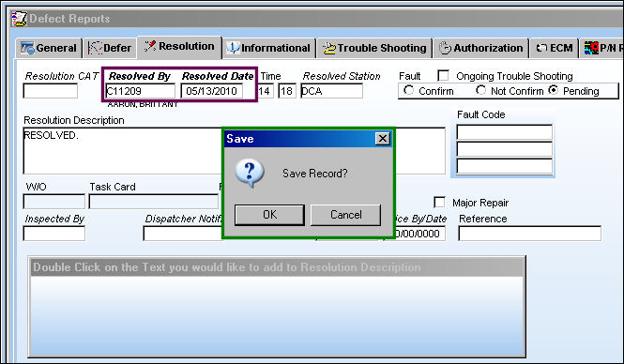Click the Time minute field showing 18
Image resolution: width=624 pixels, height=364 pixels.
coord(287,91)
